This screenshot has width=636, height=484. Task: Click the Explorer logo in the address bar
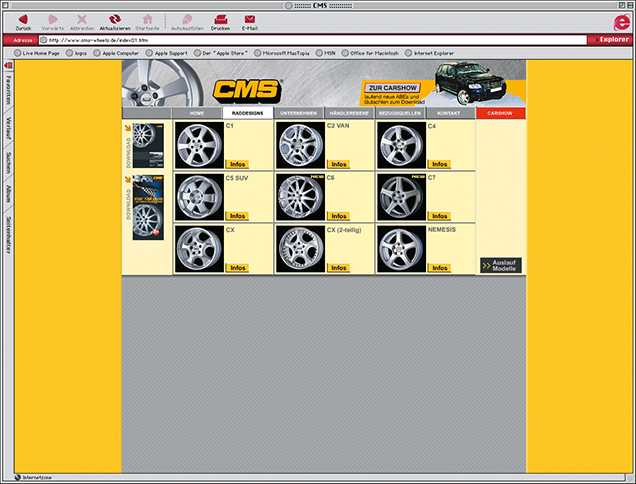point(612,39)
